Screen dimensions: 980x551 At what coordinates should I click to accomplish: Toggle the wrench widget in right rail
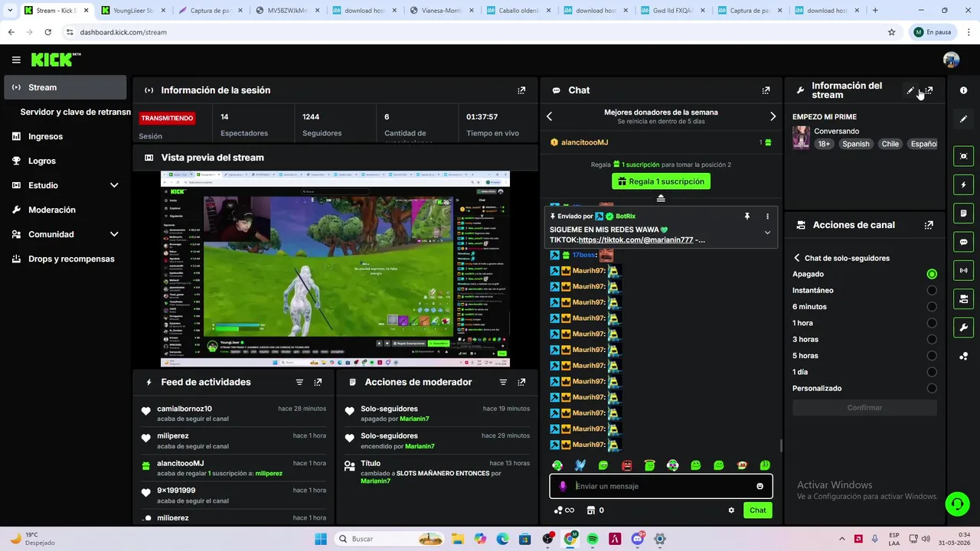963,328
